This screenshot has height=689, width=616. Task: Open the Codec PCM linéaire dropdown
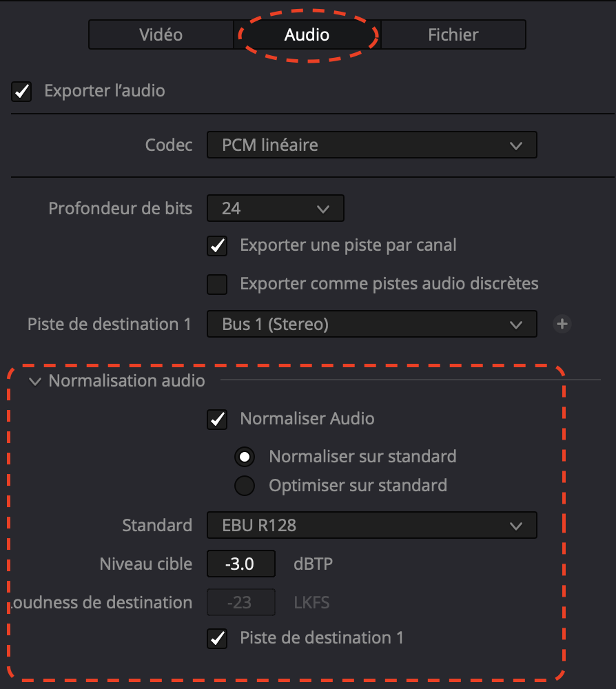coord(371,145)
